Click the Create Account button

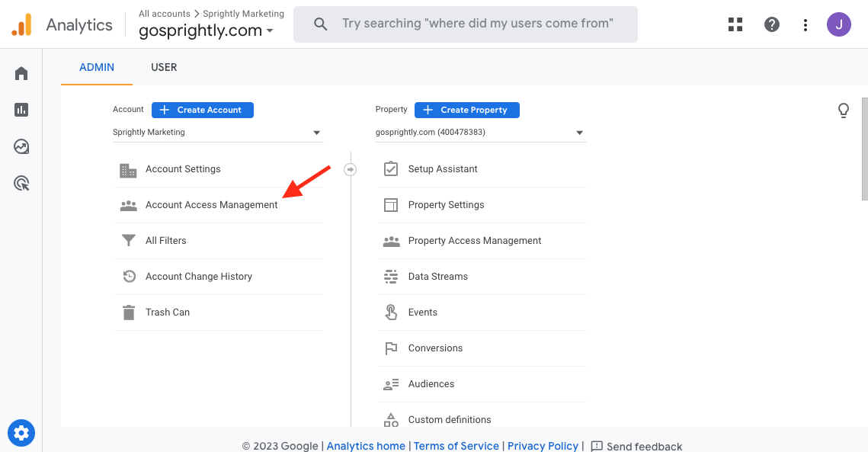point(203,110)
